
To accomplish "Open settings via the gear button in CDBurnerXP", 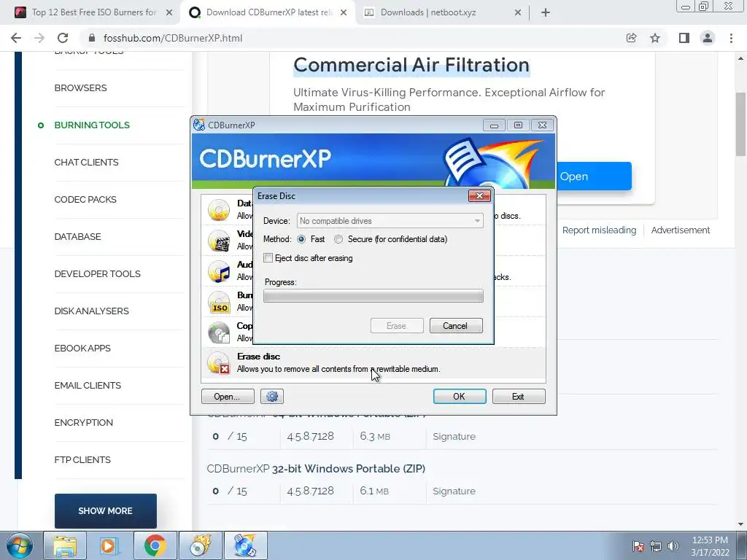I will pos(272,396).
